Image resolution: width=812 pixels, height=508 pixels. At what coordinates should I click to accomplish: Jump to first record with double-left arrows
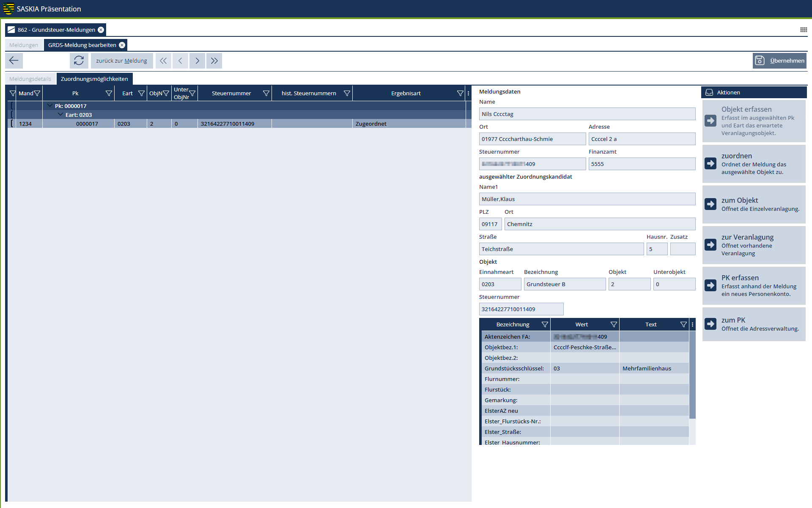pos(163,61)
